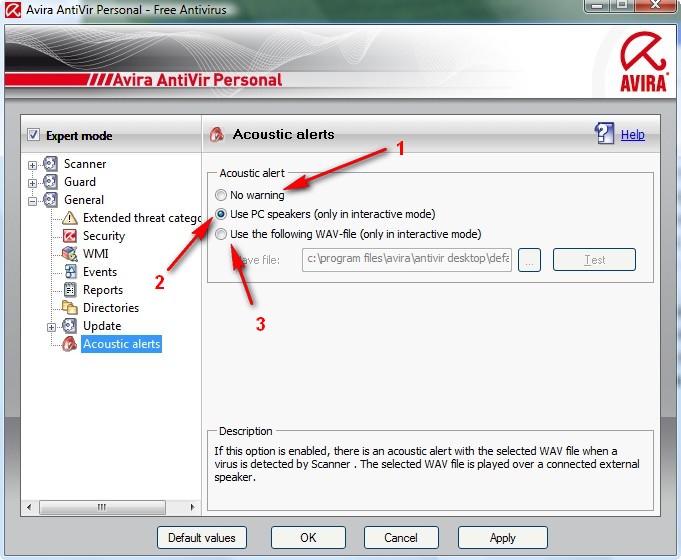Click the red Security icon
Image resolution: width=681 pixels, height=560 pixels.
(69, 236)
